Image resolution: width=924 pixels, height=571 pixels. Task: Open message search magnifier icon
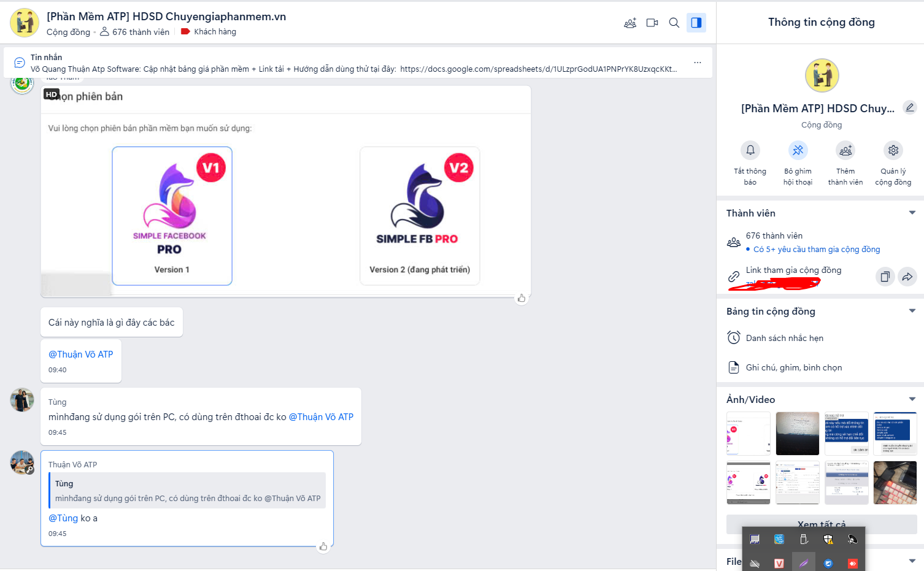coord(674,23)
